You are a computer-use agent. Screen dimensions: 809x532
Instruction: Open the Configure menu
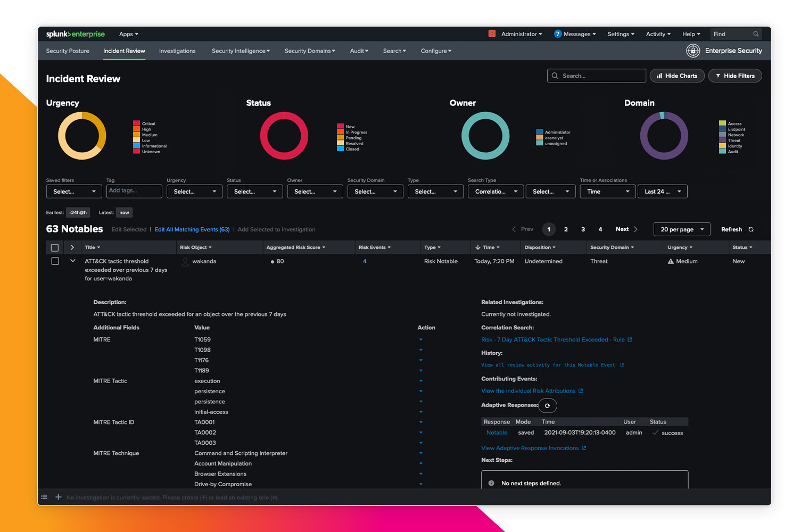pos(436,51)
